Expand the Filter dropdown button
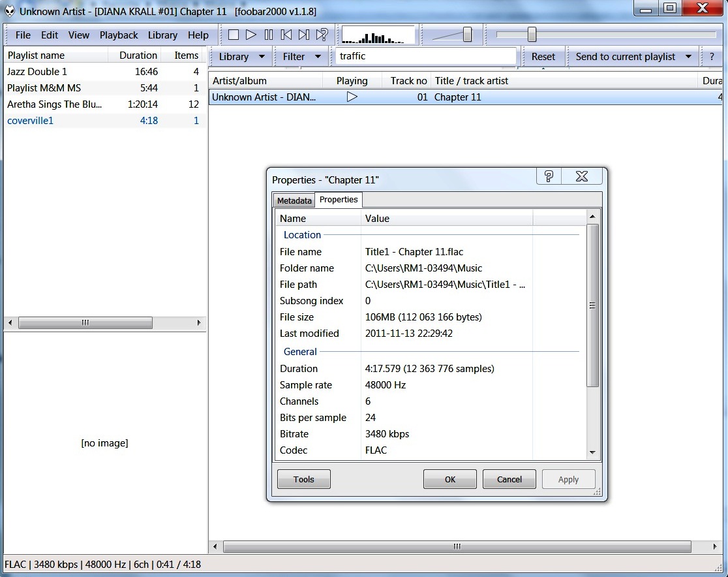Screen dimensions: 728x577 [302, 57]
